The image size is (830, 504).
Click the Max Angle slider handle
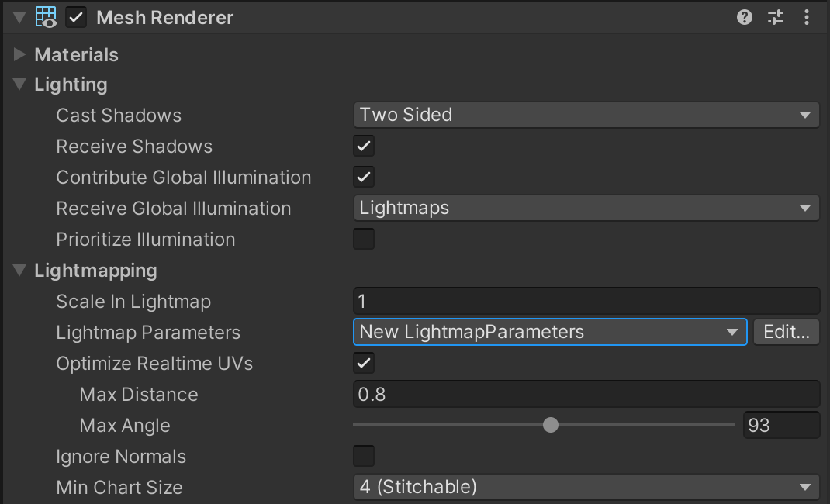[551, 425]
